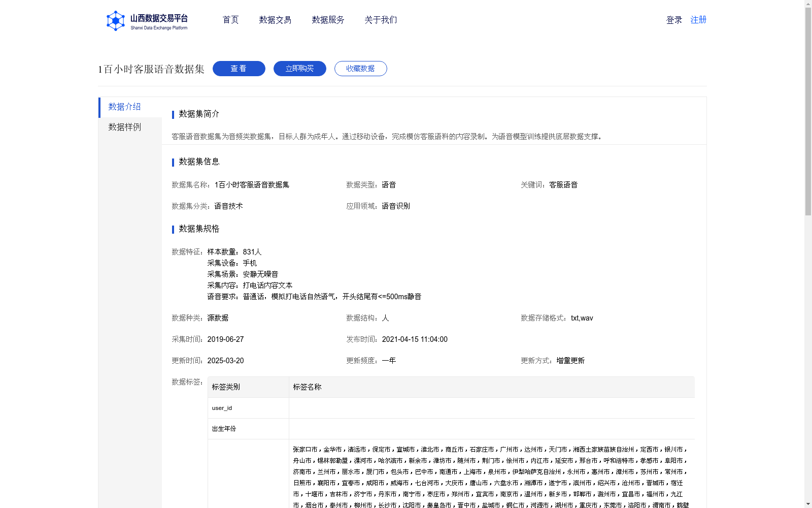Click the hexagon network emblem in header

coord(116,20)
